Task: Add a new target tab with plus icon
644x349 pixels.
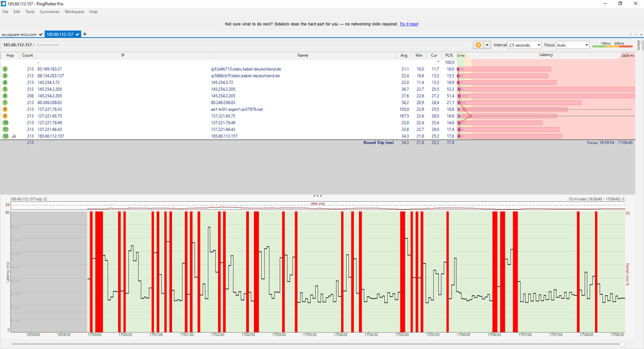Action: tap(85, 34)
